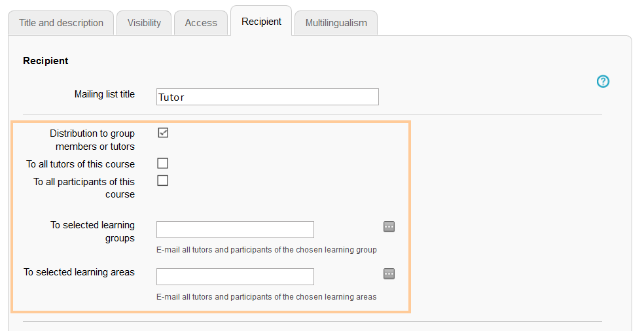Go to the Access tab
The height and width of the screenshot is (331, 644).
pyautogui.click(x=201, y=23)
